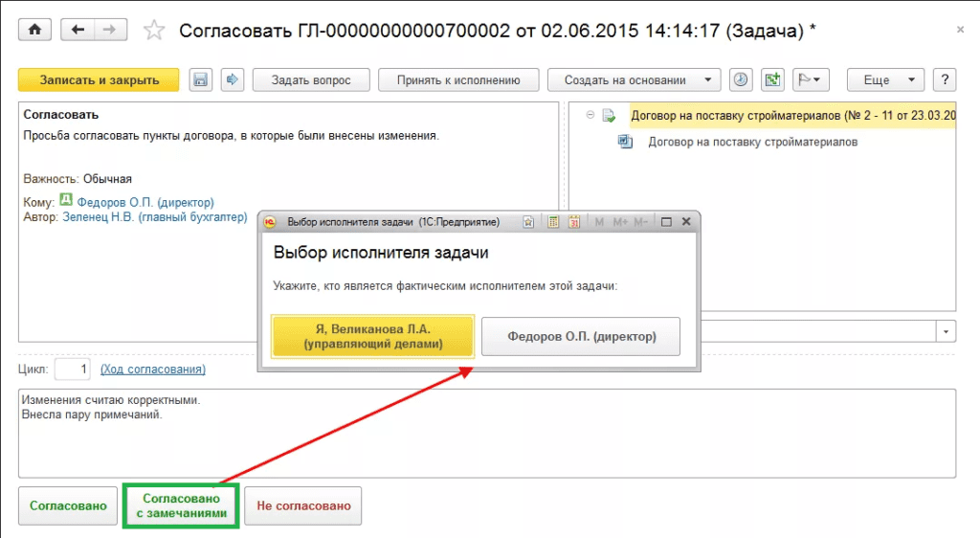Choose 'Я, Великанова Л.А.' as executor
The height and width of the screenshot is (538, 980).
pos(372,336)
